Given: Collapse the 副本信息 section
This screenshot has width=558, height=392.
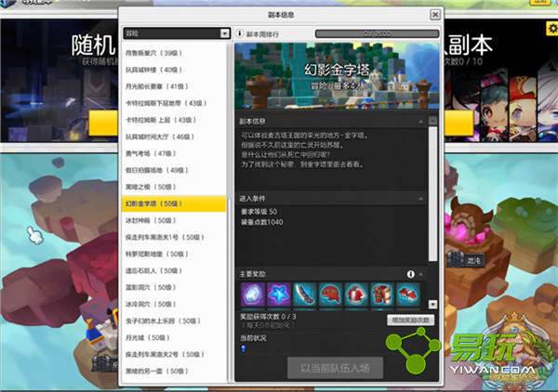Looking at the screenshot, I should click(421, 122).
